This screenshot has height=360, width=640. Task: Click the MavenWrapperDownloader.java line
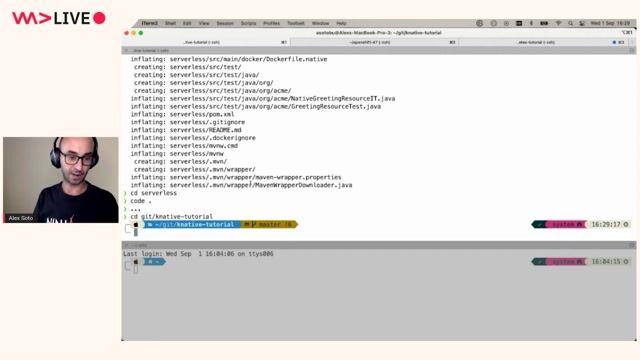click(241, 185)
